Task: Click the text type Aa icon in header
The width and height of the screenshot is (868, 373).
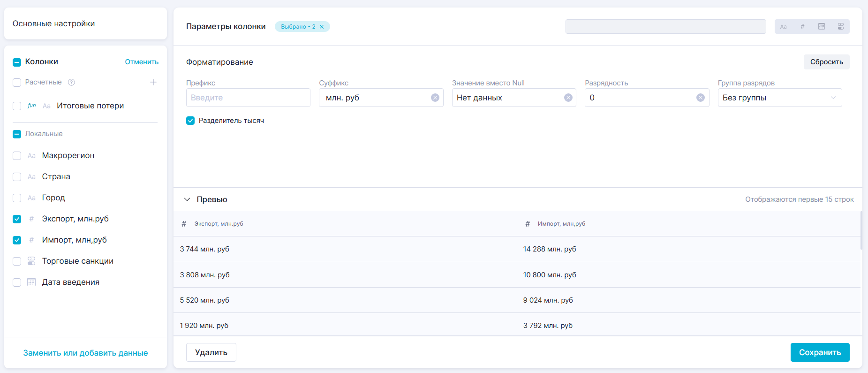Action: pos(783,27)
